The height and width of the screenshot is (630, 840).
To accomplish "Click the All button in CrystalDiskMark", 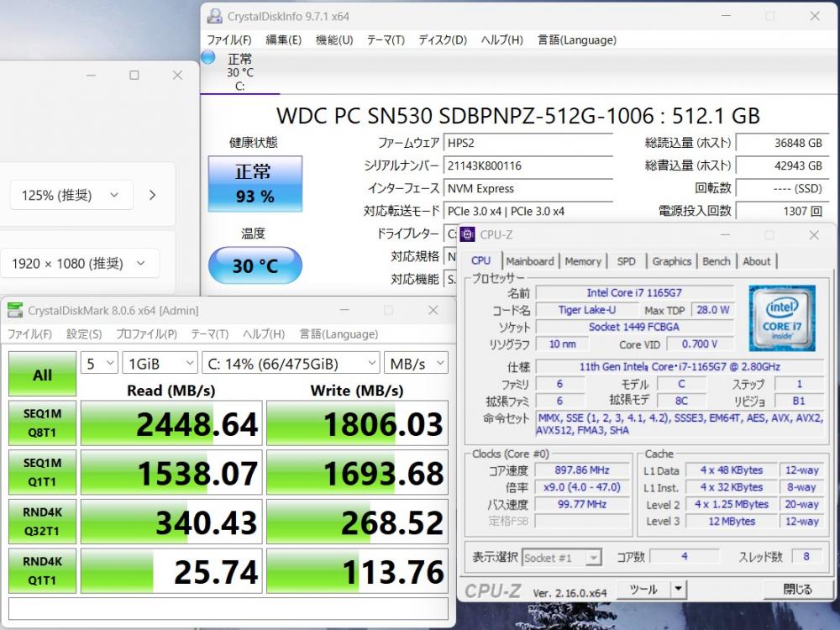I will (42, 374).
